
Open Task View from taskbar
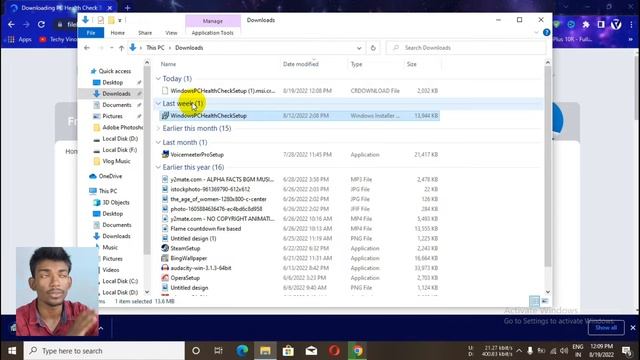point(218,351)
